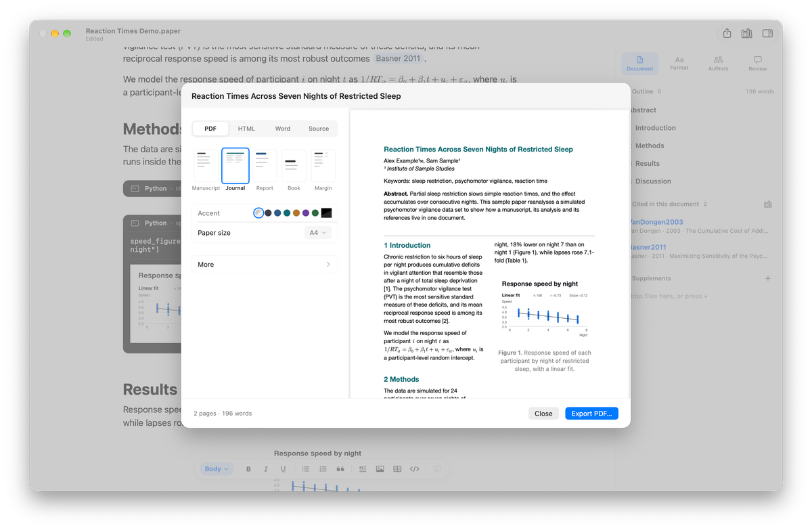The image size is (812, 530).
Task: Choose the Report layout template
Action: pyautogui.click(x=265, y=170)
